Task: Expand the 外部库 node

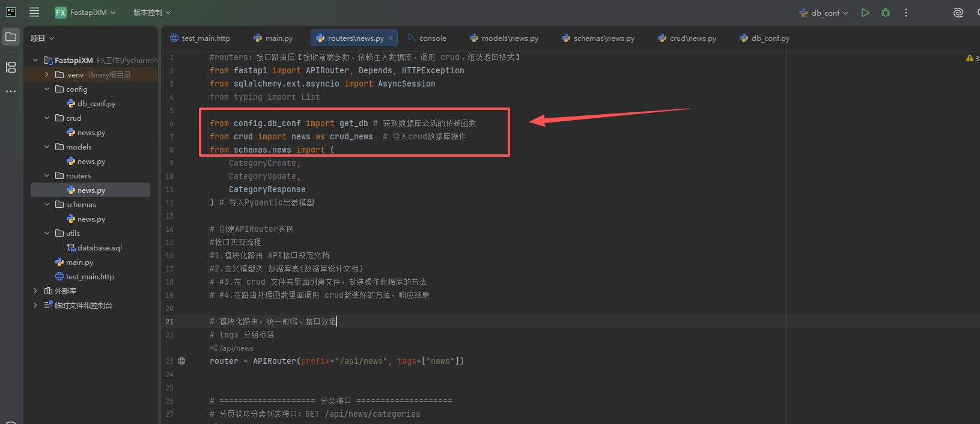Action: [x=36, y=291]
